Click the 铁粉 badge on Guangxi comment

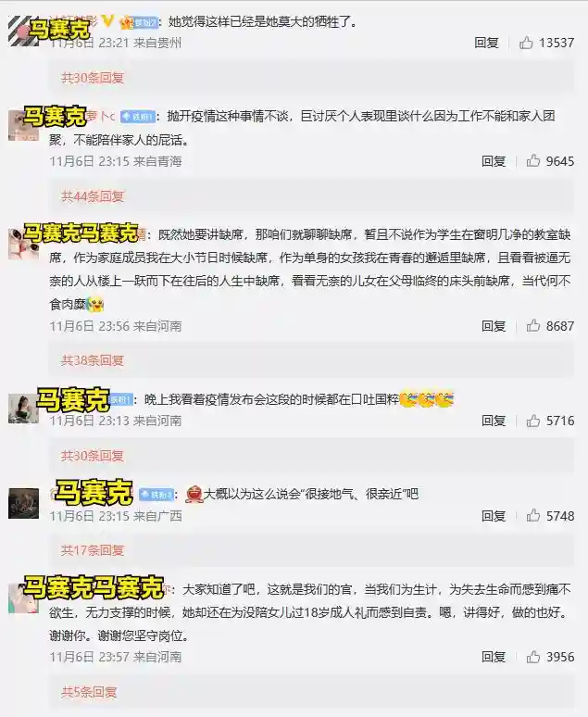pyautogui.click(x=156, y=495)
